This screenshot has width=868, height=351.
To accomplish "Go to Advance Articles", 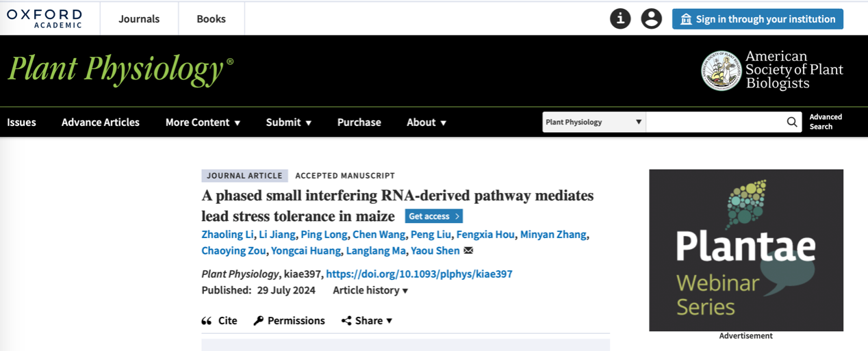I will tap(101, 122).
